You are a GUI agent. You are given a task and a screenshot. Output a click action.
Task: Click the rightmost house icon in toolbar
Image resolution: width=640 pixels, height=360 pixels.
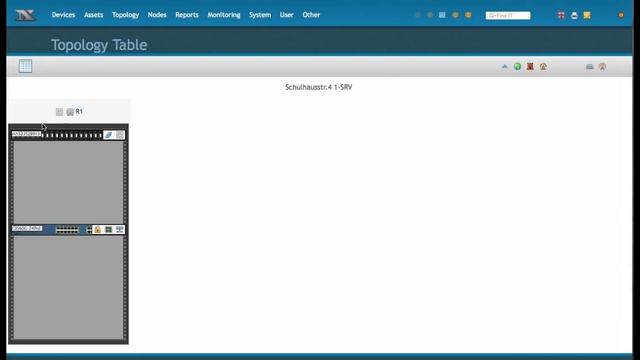pos(602,67)
